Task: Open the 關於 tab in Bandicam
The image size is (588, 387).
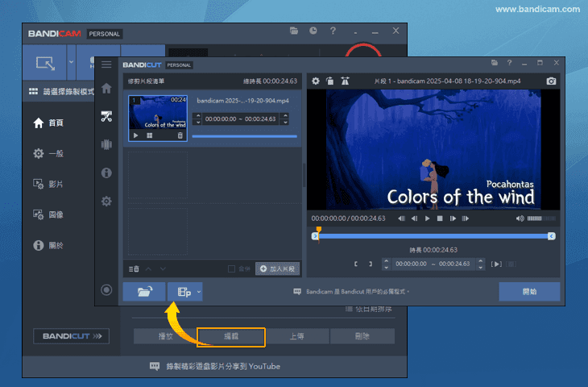Action: pyautogui.click(x=48, y=245)
